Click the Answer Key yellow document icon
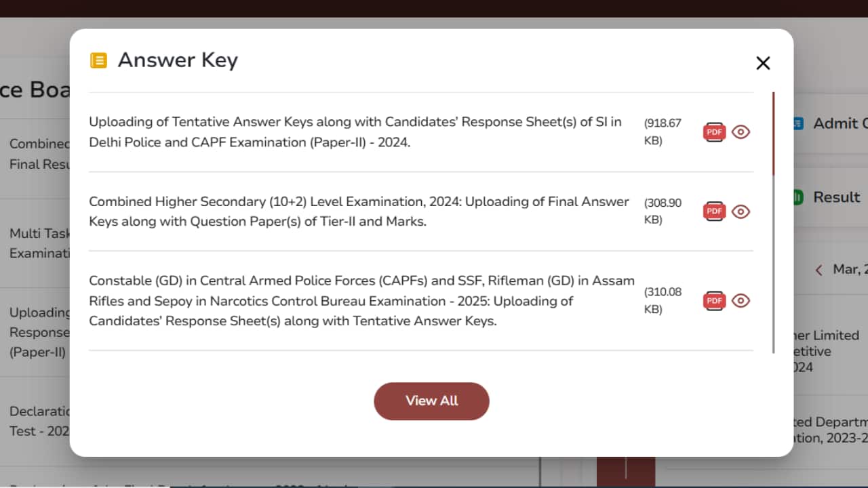 98,60
